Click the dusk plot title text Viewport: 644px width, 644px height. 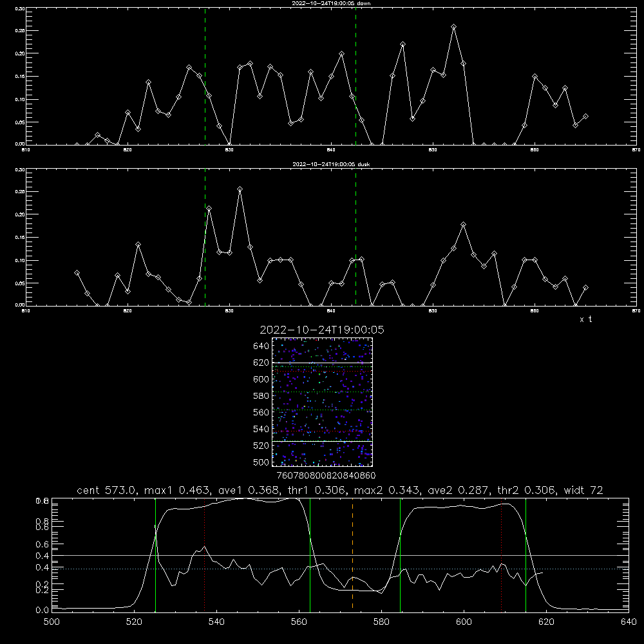331,164
